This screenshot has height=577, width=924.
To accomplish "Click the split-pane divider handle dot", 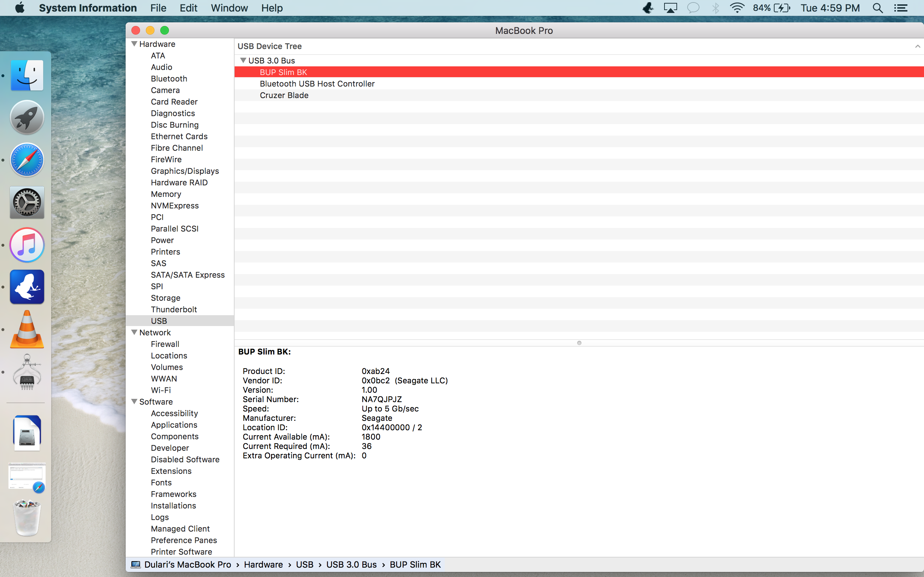I will [x=579, y=343].
